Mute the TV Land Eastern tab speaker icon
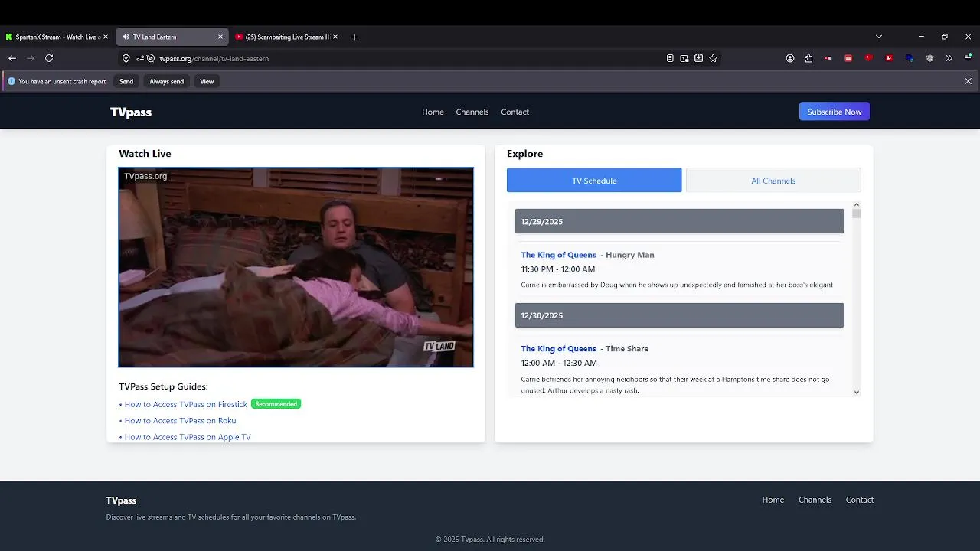 coord(126,37)
